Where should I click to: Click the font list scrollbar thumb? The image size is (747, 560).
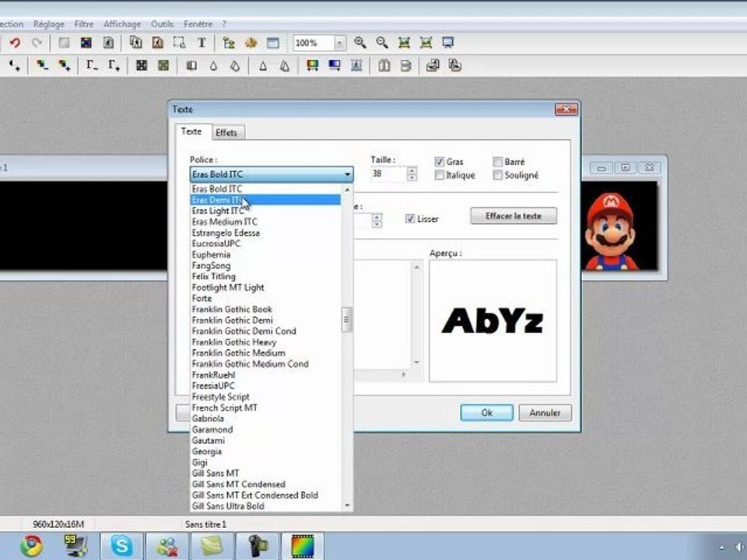347,320
